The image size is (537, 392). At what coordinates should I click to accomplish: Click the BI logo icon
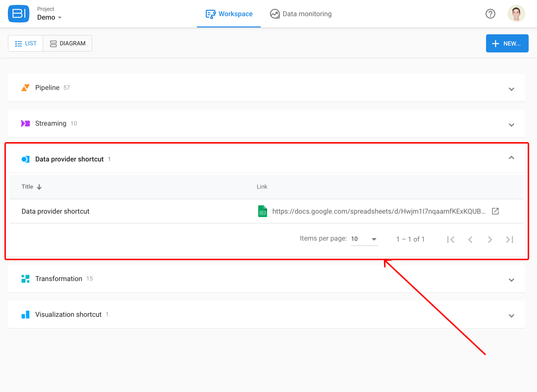pyautogui.click(x=19, y=14)
